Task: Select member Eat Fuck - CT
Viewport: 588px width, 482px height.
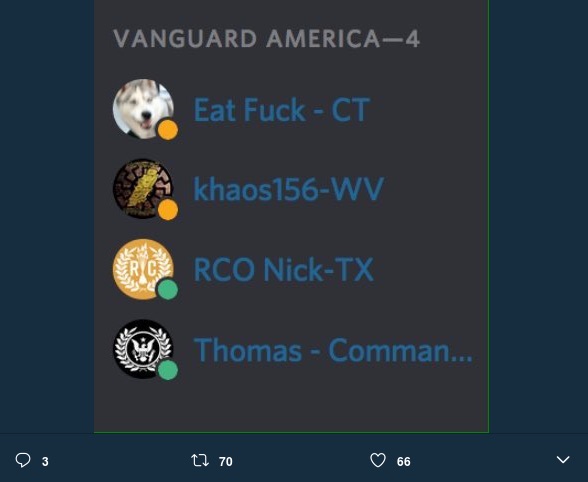Action: tap(282, 110)
